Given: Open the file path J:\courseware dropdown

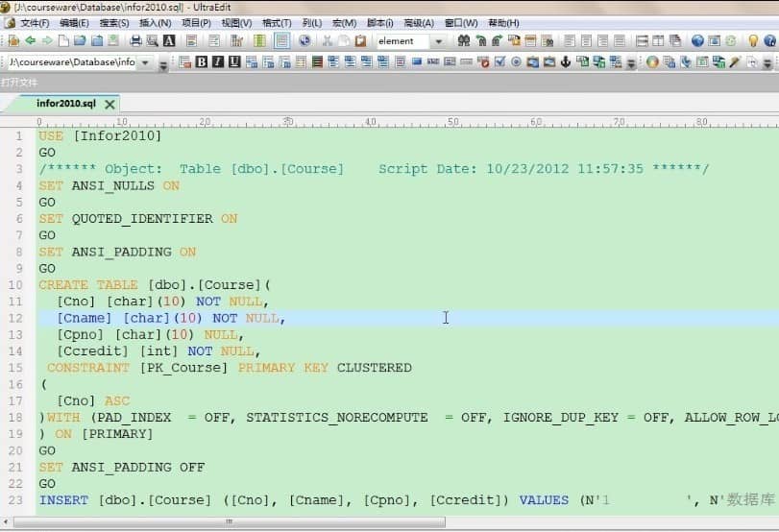Looking at the screenshot, I should tap(146, 62).
